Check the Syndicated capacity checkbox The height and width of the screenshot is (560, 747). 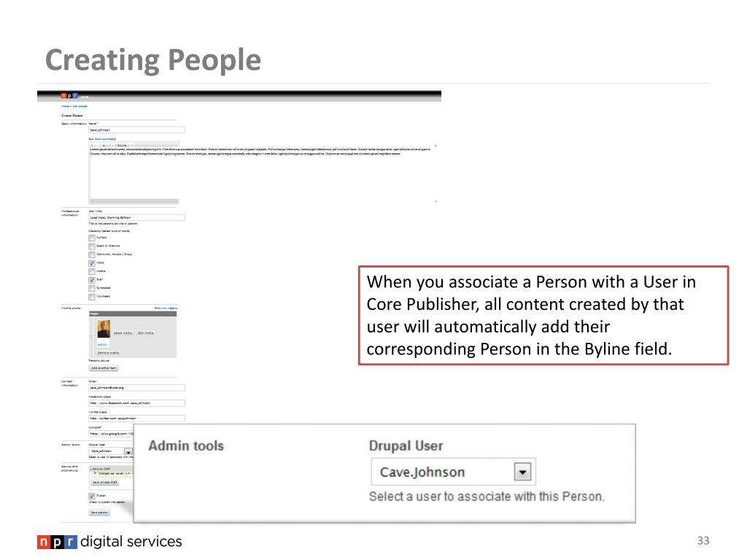click(91, 289)
